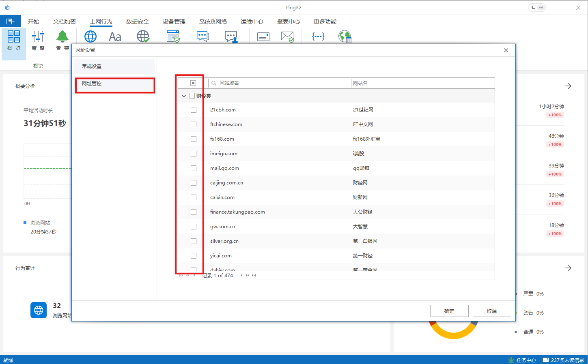Check the box for 21cbh.com
Viewport: 588px width, 364px height.
coord(194,110)
